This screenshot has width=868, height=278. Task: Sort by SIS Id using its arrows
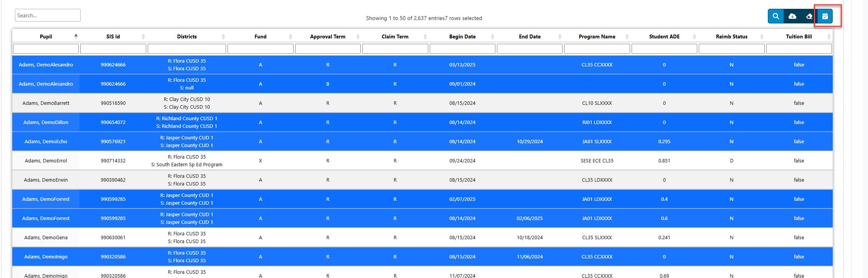[143, 36]
